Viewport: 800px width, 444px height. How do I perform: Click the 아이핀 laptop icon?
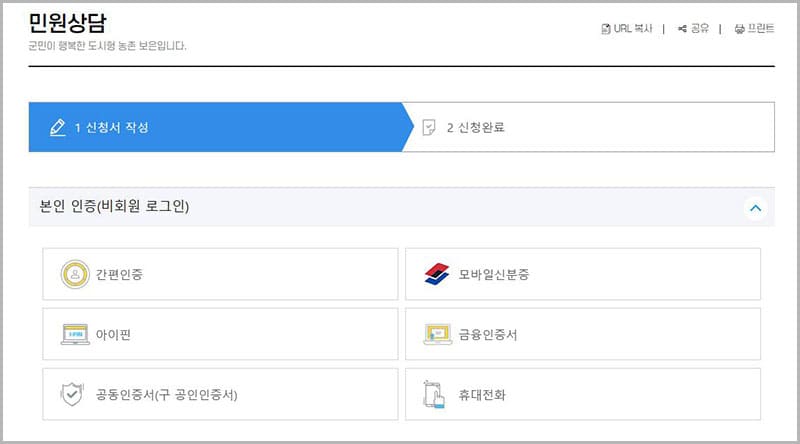pyautogui.click(x=74, y=334)
